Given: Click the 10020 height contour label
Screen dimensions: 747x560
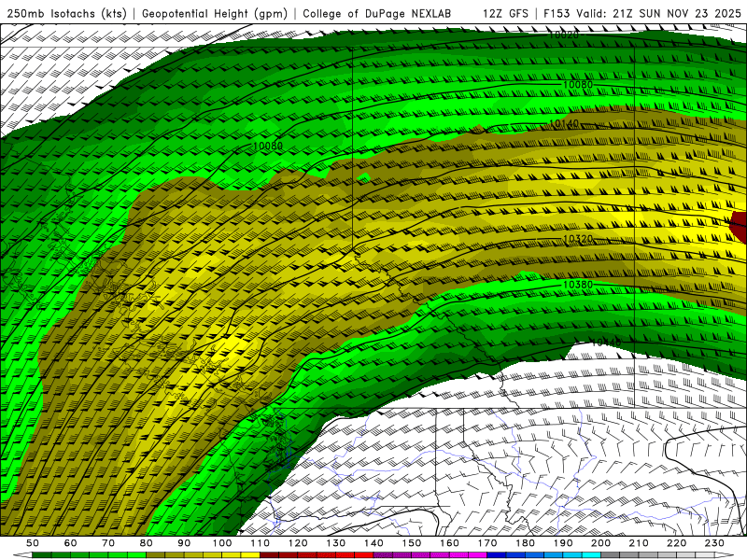Looking at the screenshot, I should (564, 35).
